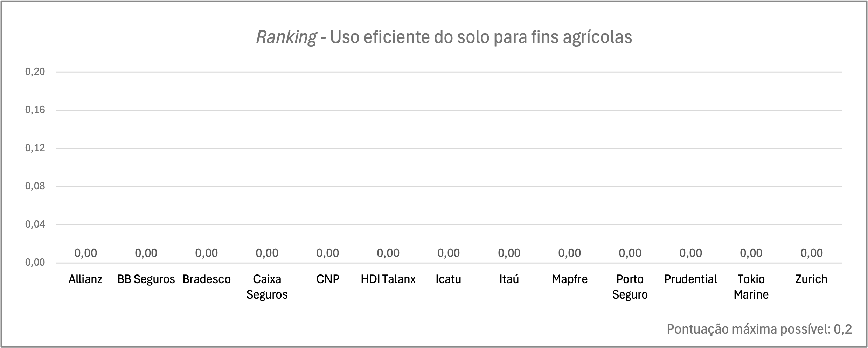
Task: Click the CNP category label
Action: (328, 279)
